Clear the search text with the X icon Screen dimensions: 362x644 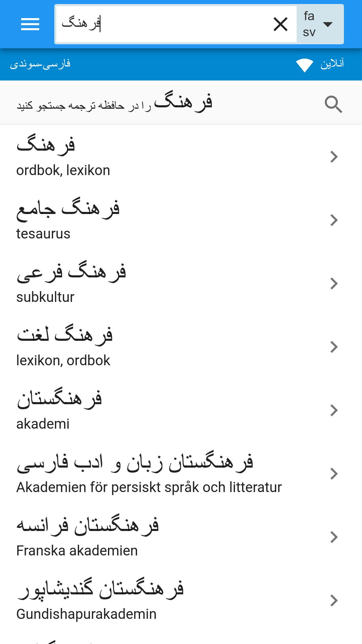pyautogui.click(x=281, y=24)
